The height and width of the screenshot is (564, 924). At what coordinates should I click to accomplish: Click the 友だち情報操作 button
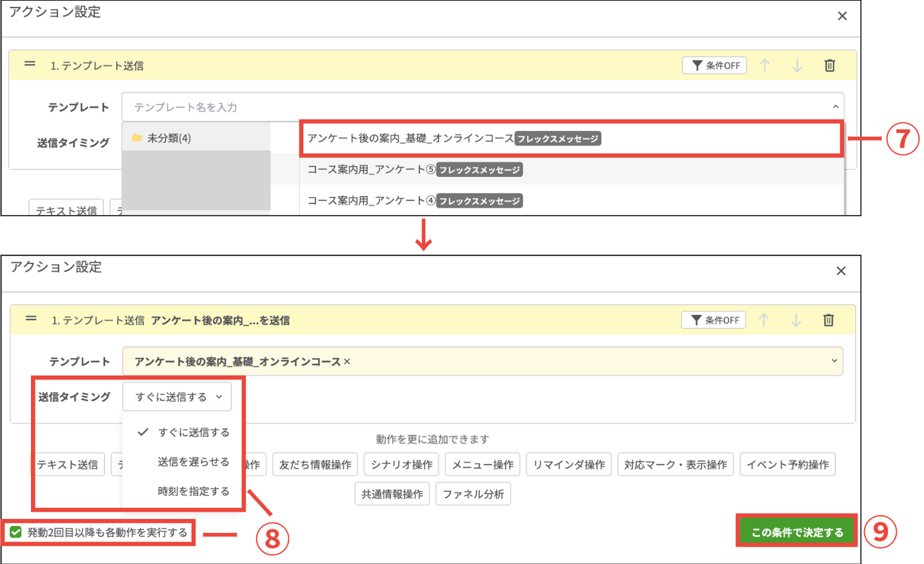(x=315, y=465)
